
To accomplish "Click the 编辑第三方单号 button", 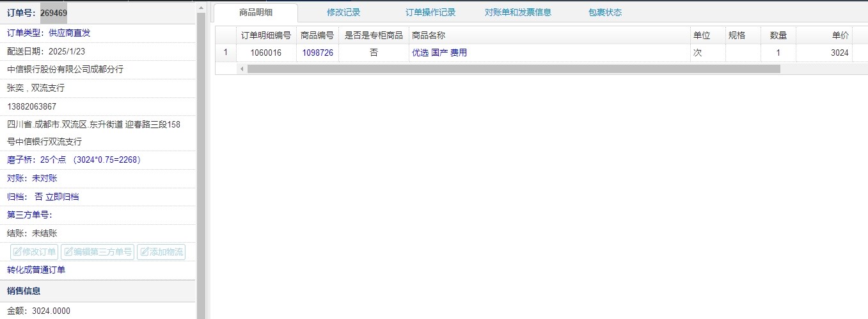I will [x=97, y=252].
